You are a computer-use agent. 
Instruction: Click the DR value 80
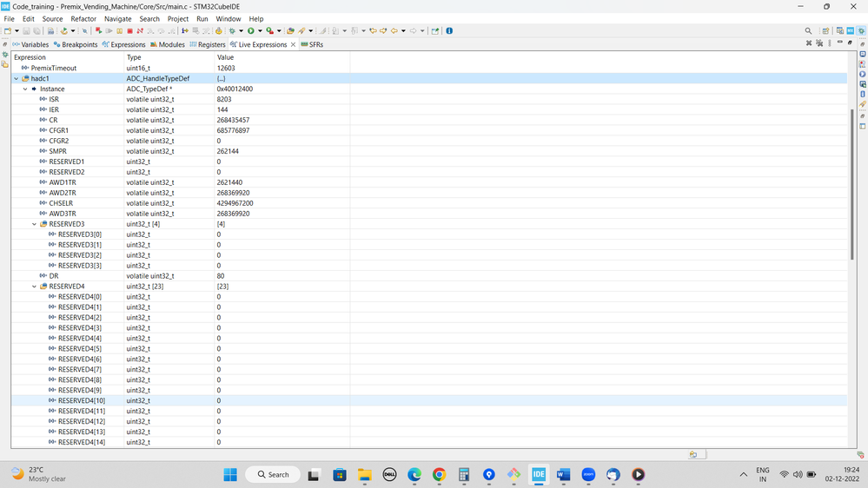[221, 276]
